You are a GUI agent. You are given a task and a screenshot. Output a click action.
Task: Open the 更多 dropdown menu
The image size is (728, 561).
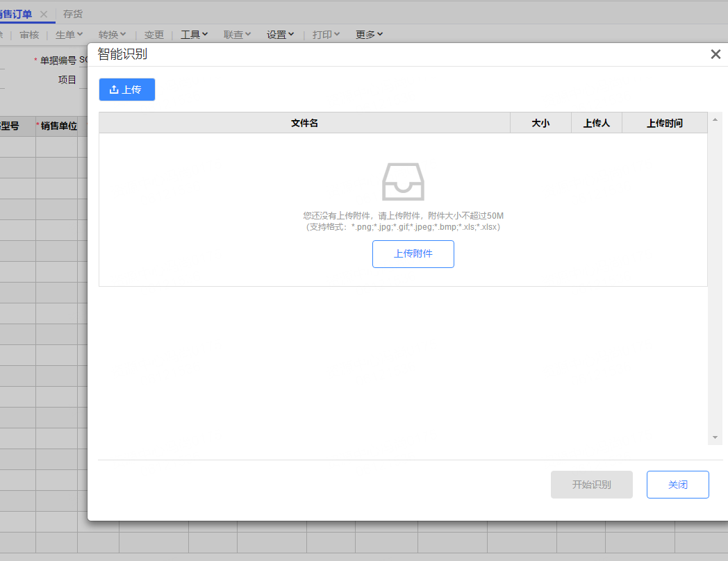369,35
